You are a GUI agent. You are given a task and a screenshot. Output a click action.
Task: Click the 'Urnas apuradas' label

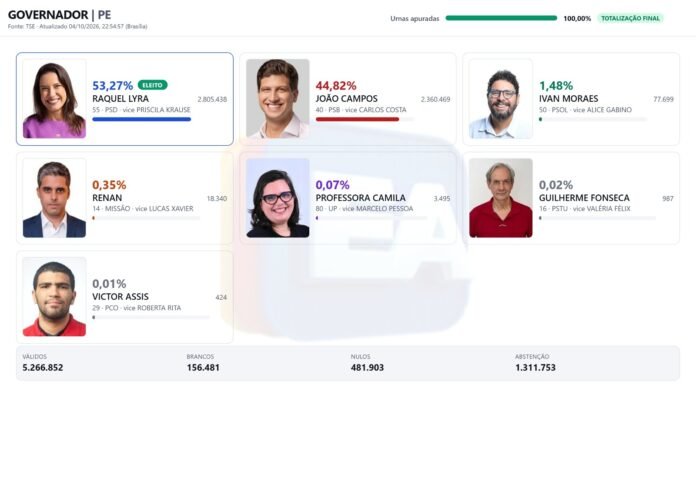click(x=415, y=19)
